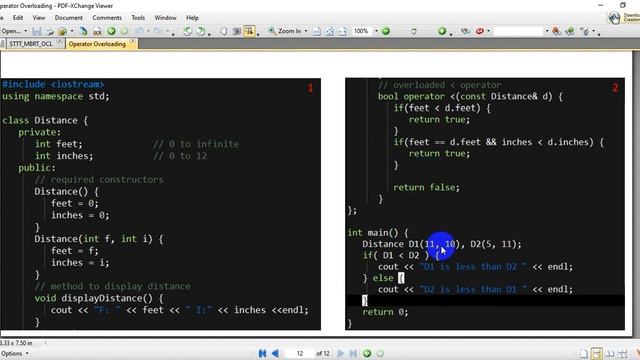This screenshot has width=640, height=360.
Task: Click the Undo arrow icon
Action: tap(140, 31)
